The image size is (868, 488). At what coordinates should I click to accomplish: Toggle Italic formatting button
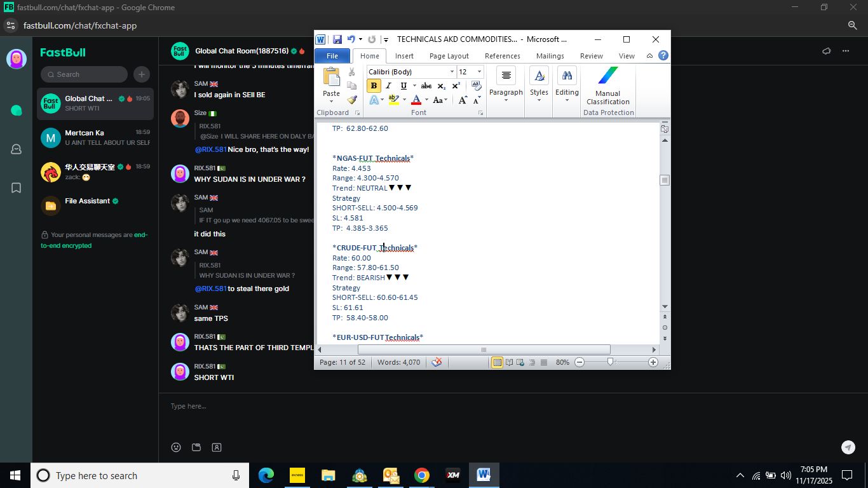click(x=388, y=86)
